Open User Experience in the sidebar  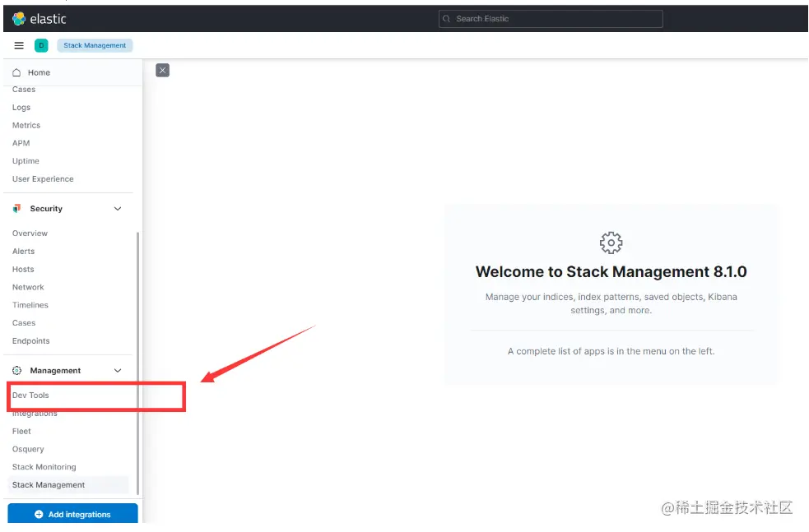coord(43,179)
